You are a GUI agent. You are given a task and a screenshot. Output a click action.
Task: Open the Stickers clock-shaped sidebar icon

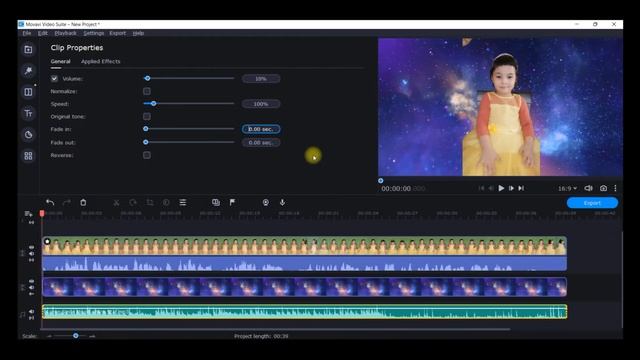click(x=28, y=135)
